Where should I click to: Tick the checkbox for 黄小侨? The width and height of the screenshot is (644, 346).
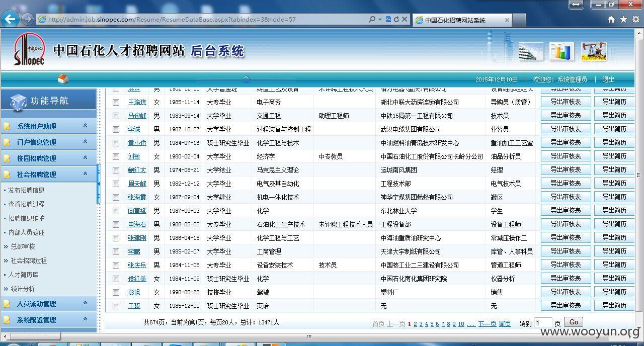click(116, 143)
